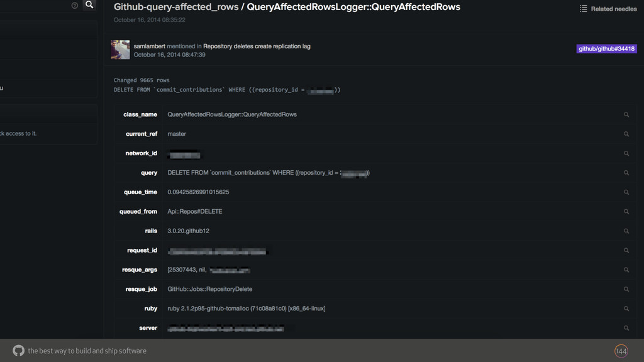Click the Related needles label
This screenshot has height=362, width=644.
(x=614, y=9)
